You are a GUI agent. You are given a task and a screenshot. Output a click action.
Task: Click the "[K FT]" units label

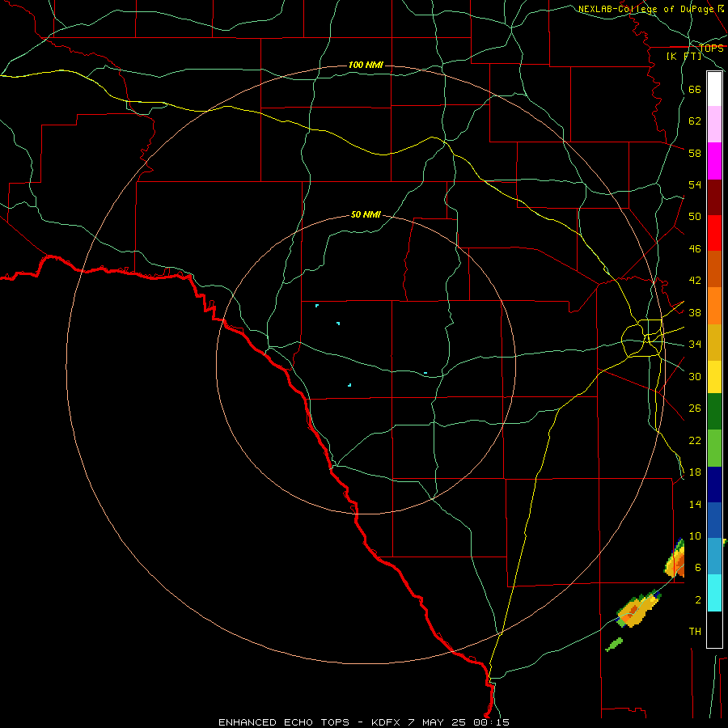point(684,56)
